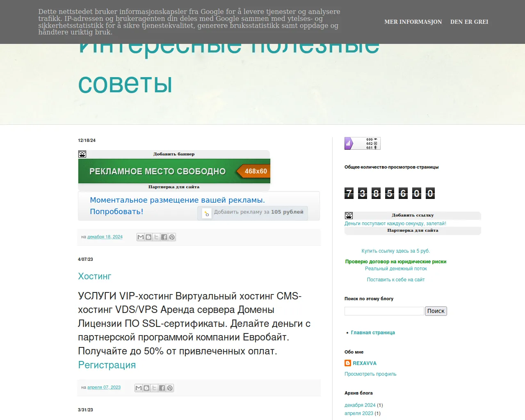Click ad network logo beside Добавить ссылку
525x420 pixels.
349,215
